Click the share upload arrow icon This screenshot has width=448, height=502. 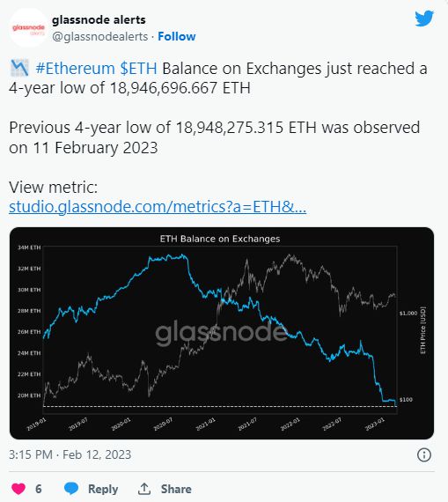144,489
